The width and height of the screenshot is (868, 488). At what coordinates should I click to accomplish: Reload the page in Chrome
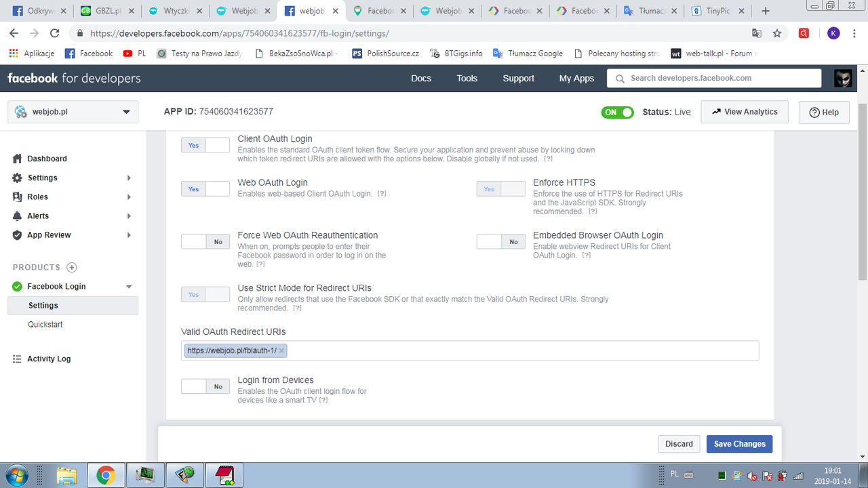(x=55, y=33)
